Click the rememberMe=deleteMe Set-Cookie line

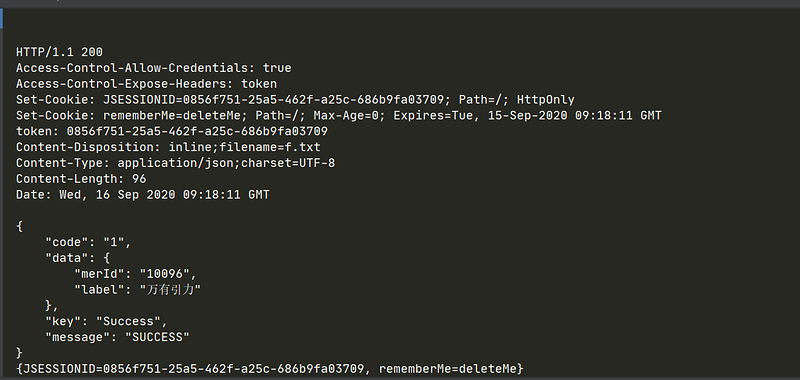point(339,115)
